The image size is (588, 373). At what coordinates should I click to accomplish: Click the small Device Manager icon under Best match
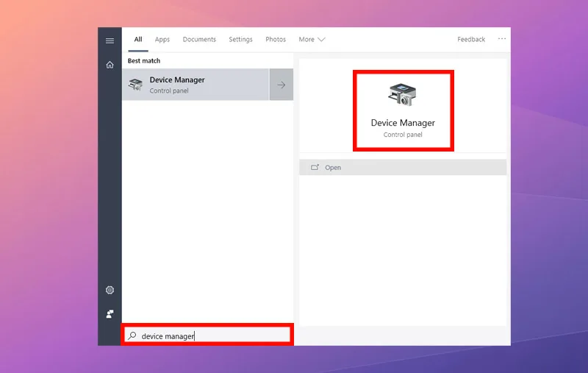pos(136,85)
